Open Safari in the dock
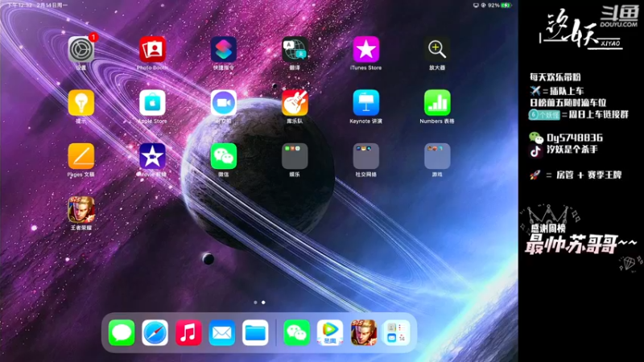The width and height of the screenshot is (644, 362). [x=155, y=332]
